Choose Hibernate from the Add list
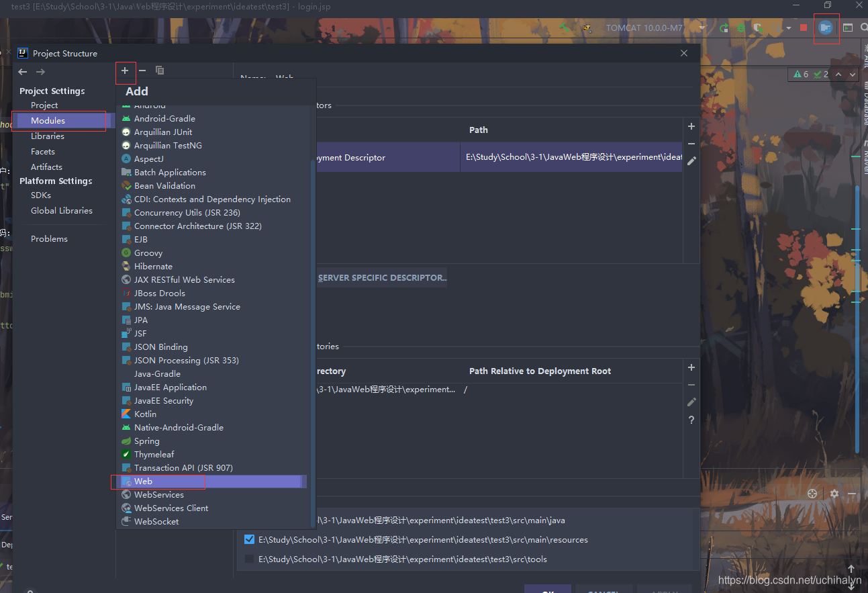This screenshot has width=868, height=593. (x=211, y=266)
